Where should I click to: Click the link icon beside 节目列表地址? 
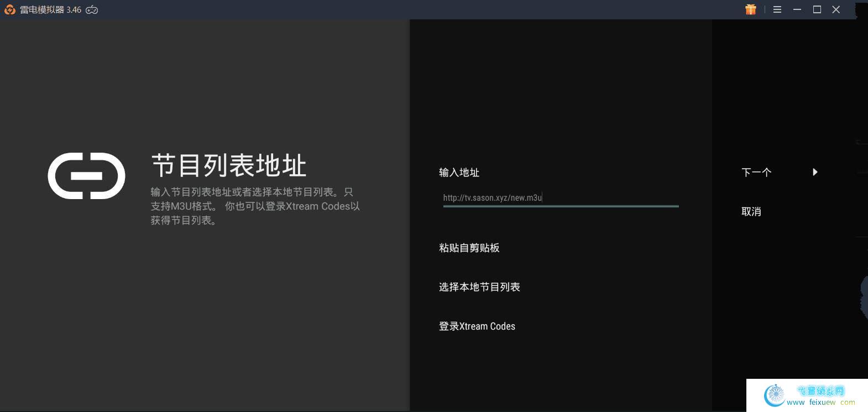87,176
